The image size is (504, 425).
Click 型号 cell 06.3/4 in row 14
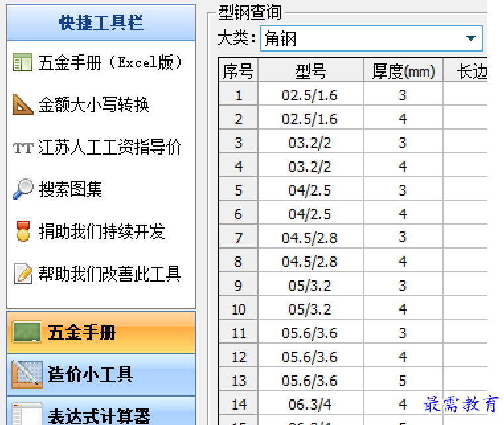311,403
